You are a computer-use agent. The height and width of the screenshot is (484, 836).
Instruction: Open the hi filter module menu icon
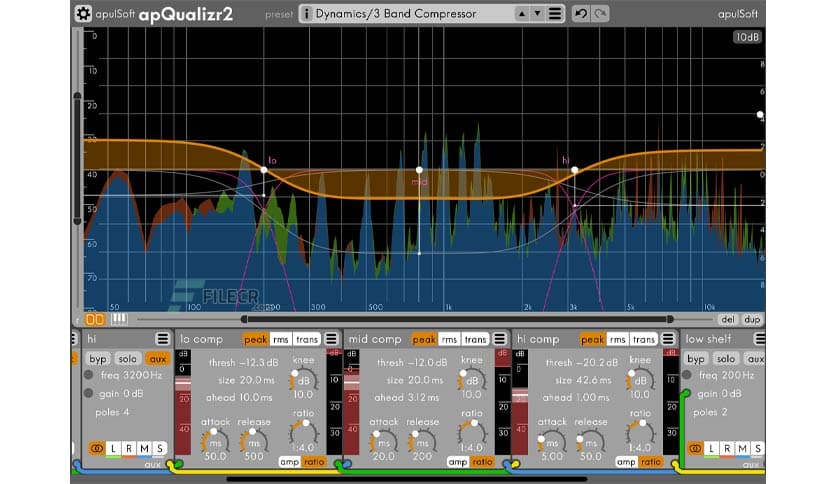click(162, 339)
